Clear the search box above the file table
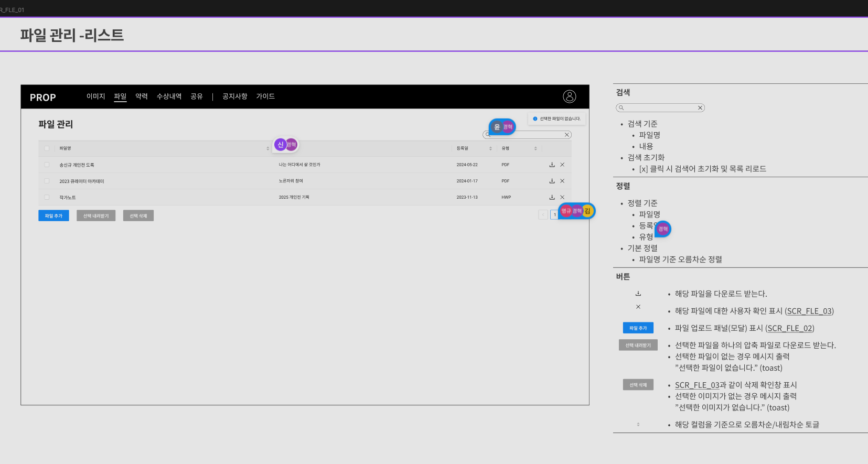Viewport: 868px width, 464px height. coord(566,135)
